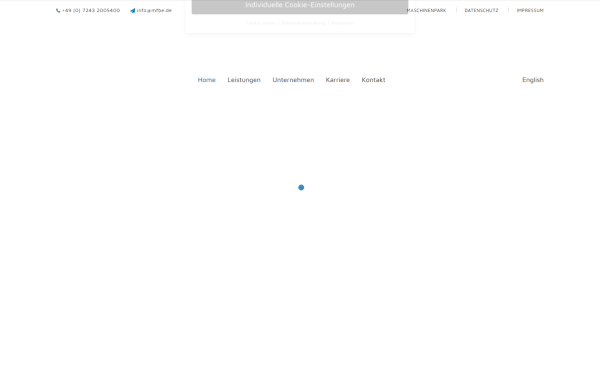Screen dimensions: 600x375
Task: Open the info@ email address link
Action: pyautogui.click(x=154, y=10)
